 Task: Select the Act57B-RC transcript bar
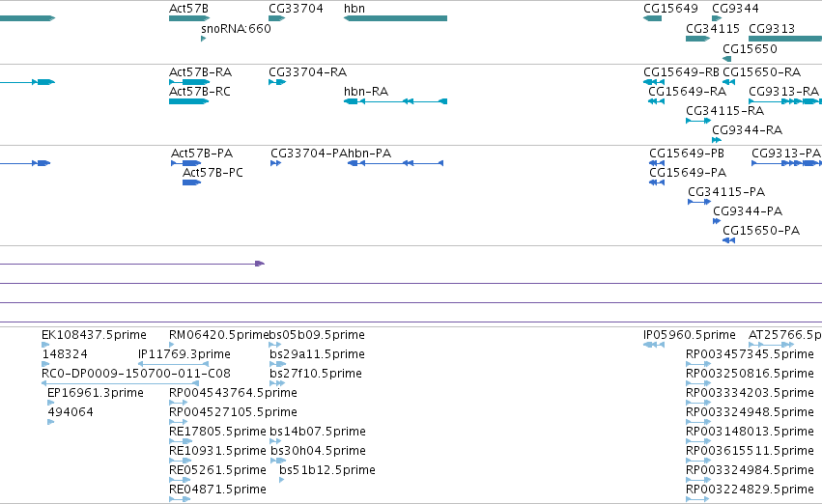click(188, 101)
